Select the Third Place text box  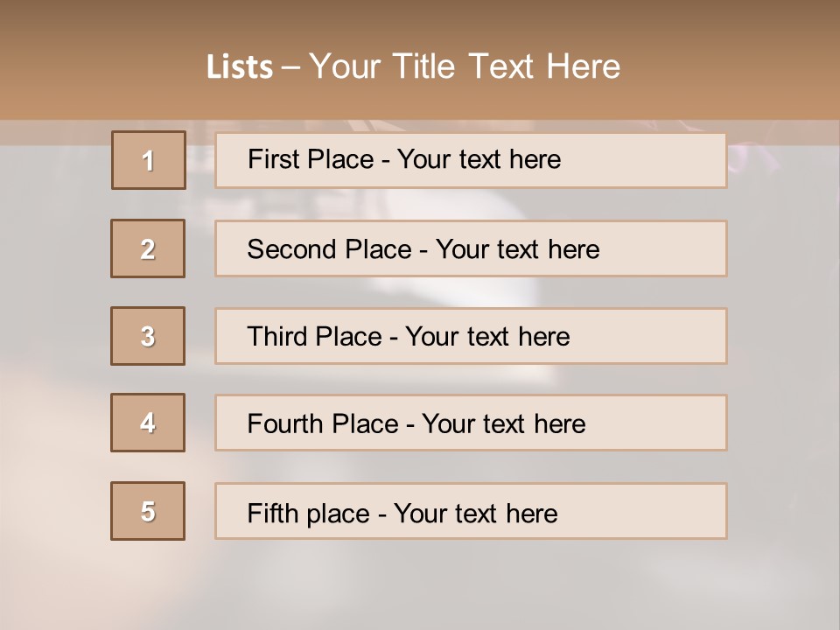[471, 336]
